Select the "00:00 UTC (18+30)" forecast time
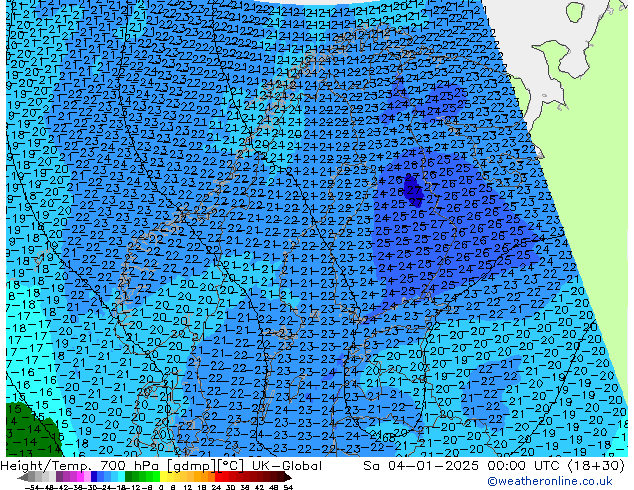 coord(556,466)
